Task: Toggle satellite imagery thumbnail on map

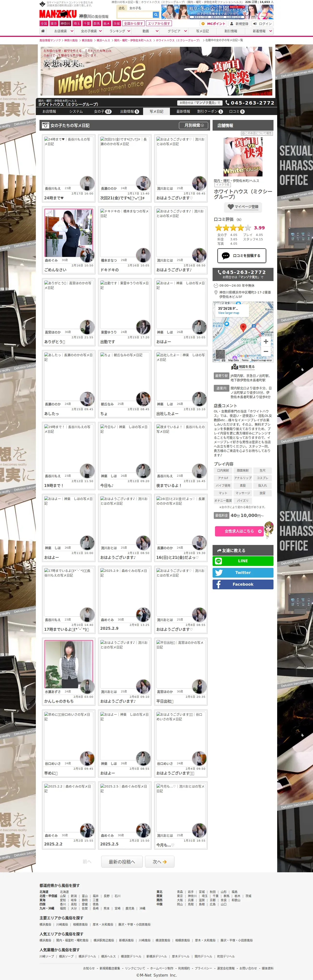Action: (220, 354)
